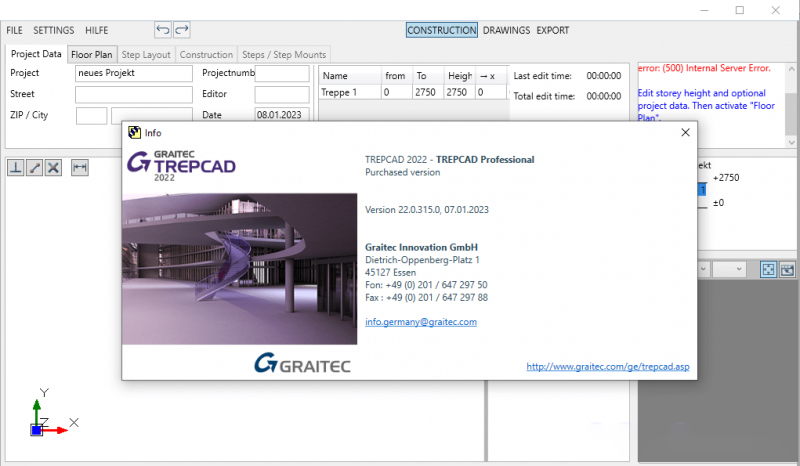
Task: Click the zoom extents view icon
Action: 768,269
